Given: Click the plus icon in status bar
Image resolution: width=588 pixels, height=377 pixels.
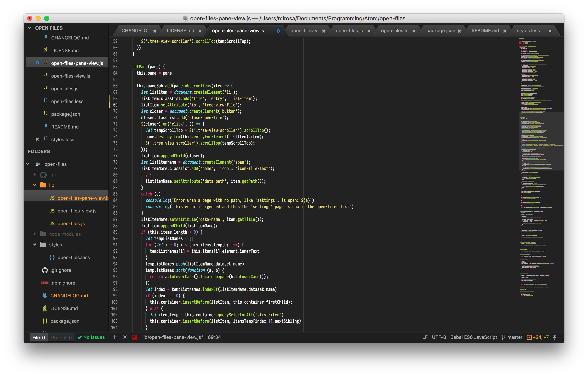Looking at the screenshot, I should (115, 337).
